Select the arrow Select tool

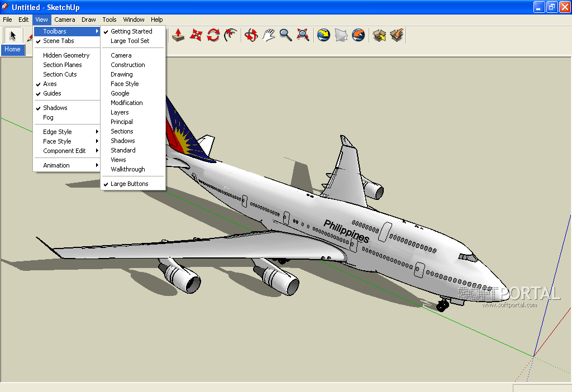click(x=13, y=35)
